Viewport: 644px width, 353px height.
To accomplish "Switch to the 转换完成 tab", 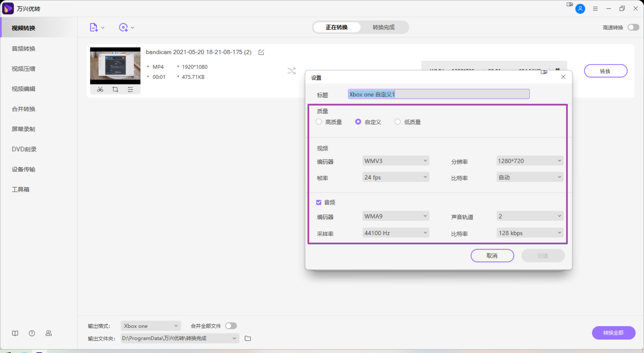I will pyautogui.click(x=383, y=27).
